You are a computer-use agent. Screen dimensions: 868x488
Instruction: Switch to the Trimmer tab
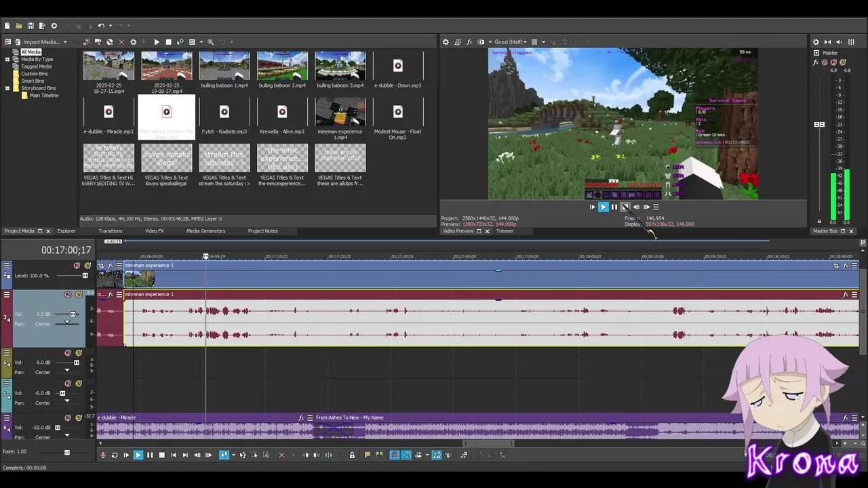click(505, 231)
